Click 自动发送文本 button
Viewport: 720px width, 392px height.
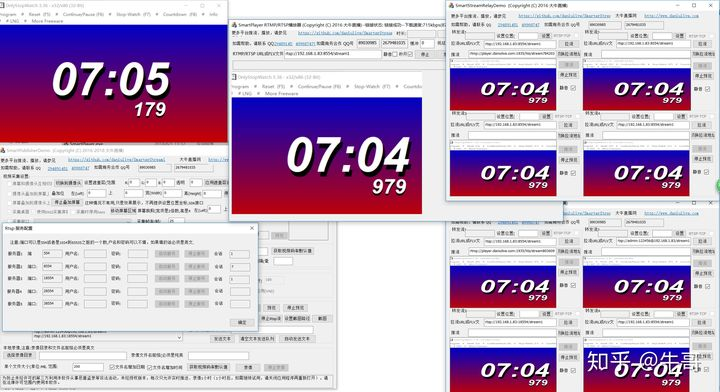[297, 339]
